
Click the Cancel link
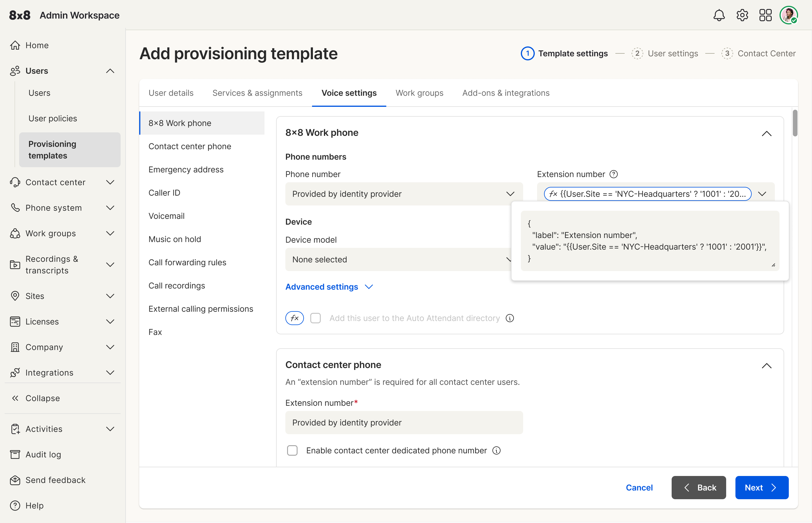[x=639, y=487]
